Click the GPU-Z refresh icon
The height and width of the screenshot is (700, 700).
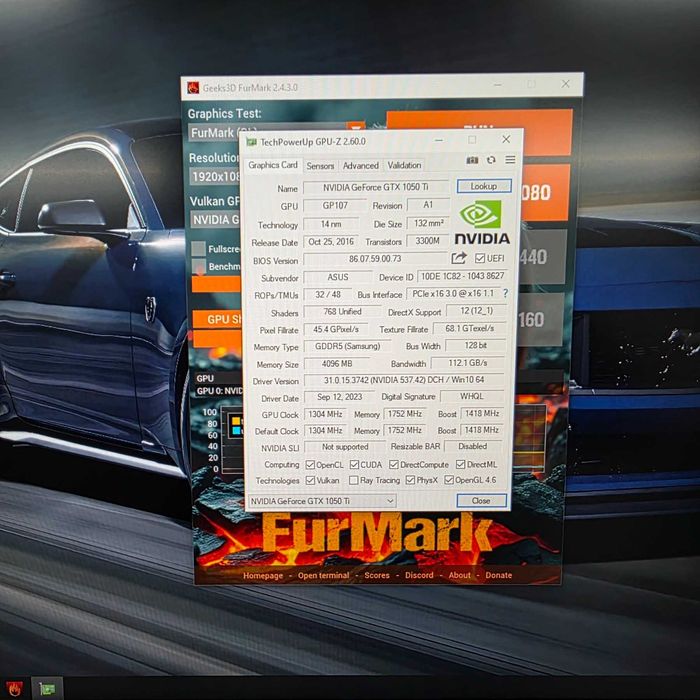[491, 160]
